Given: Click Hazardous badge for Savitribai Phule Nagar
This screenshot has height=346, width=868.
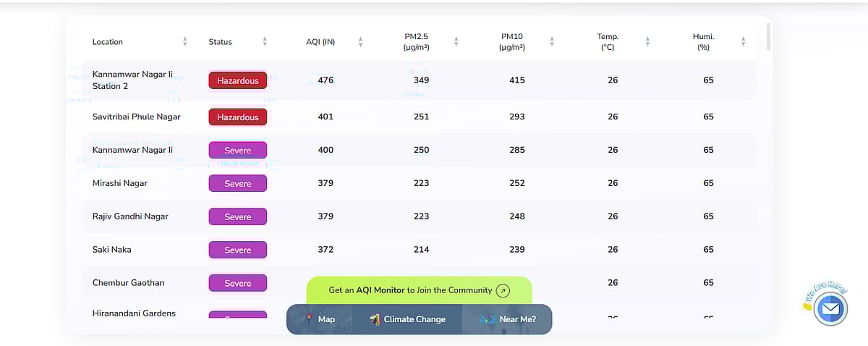Looking at the screenshot, I should click(x=238, y=117).
